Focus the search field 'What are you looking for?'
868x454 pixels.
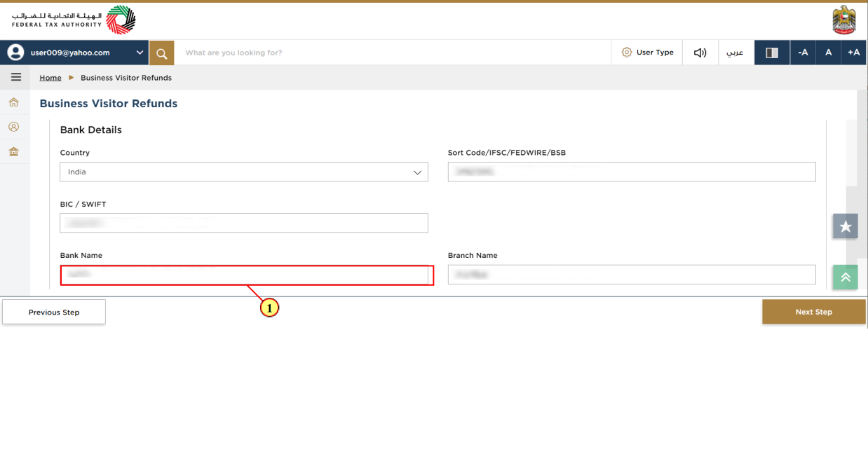point(393,53)
